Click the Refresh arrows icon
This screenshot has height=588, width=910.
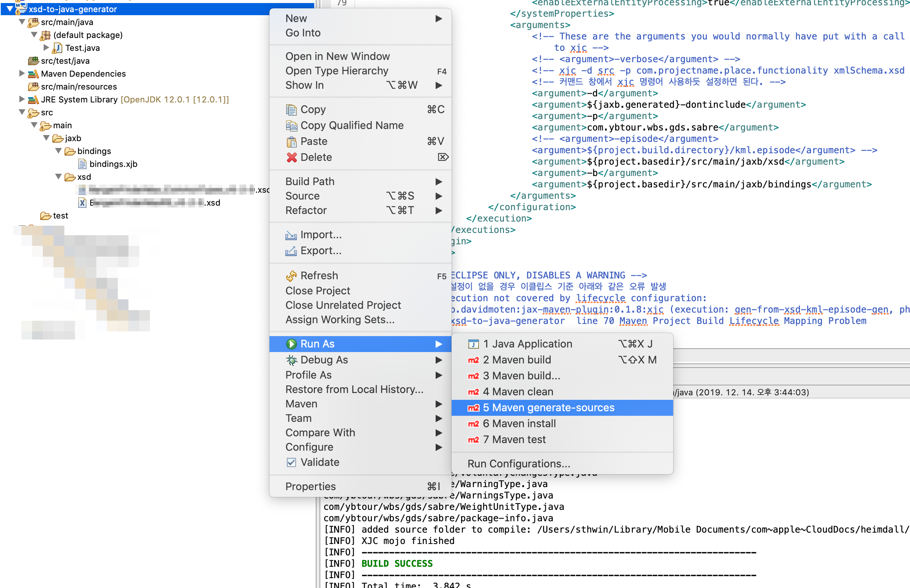click(x=291, y=276)
